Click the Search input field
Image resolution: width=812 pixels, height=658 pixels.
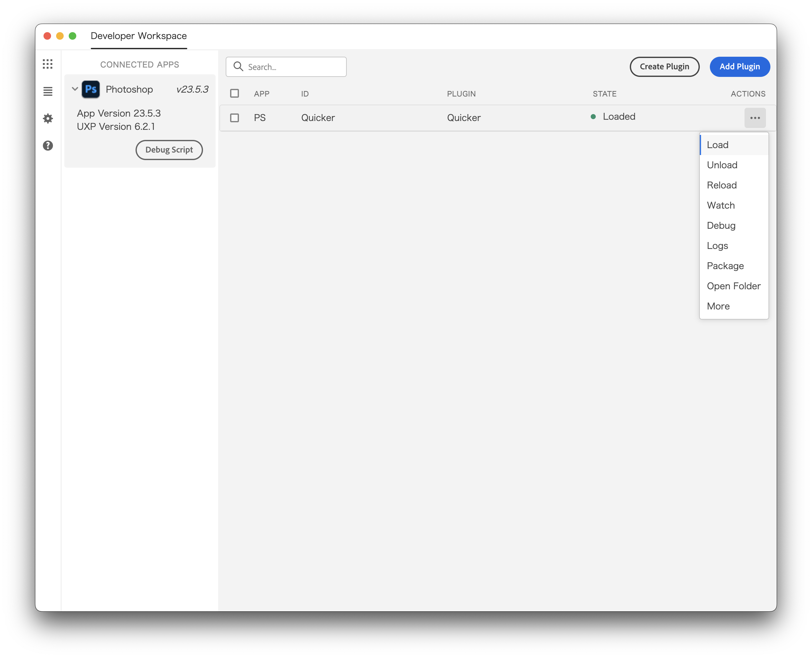tap(287, 66)
